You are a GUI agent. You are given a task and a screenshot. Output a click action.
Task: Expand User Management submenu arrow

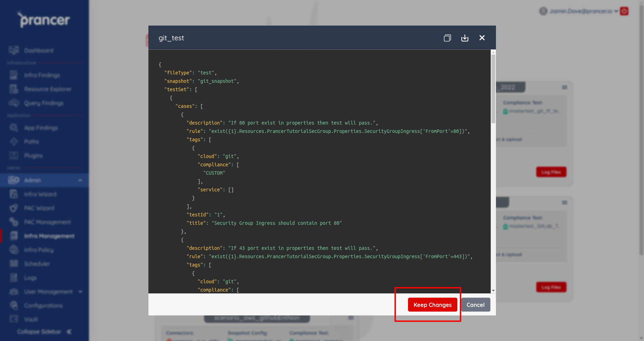[81, 292]
